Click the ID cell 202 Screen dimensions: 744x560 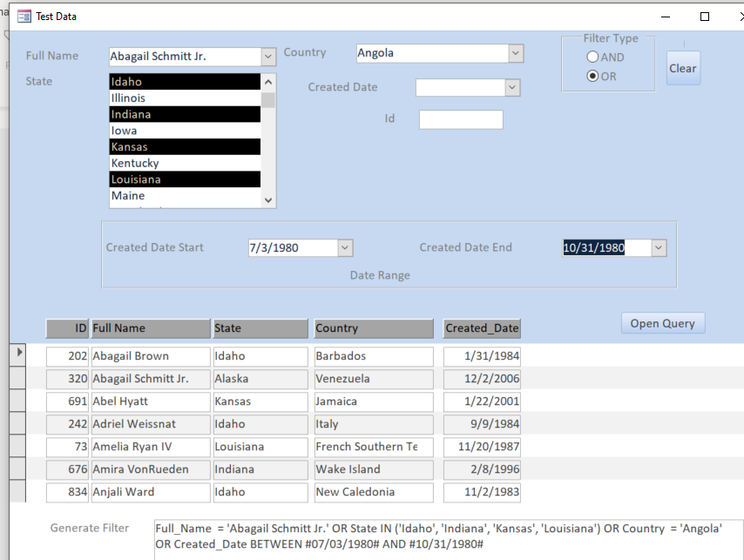coord(67,356)
